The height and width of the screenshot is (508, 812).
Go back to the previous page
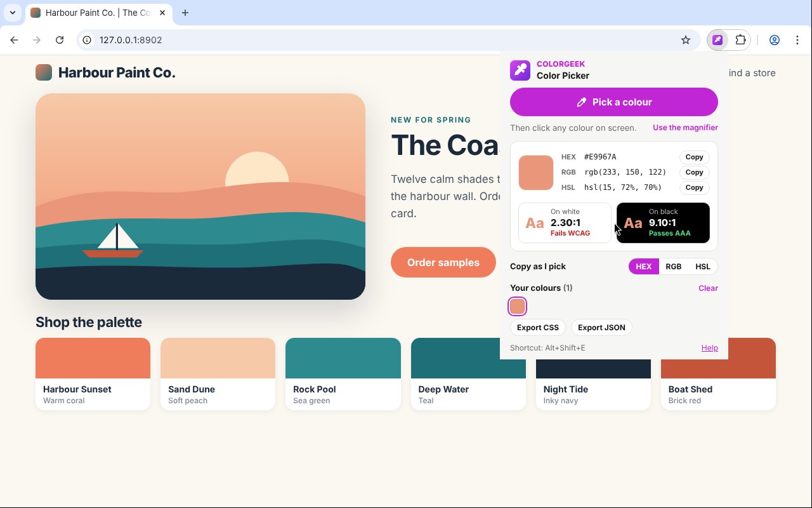point(14,40)
